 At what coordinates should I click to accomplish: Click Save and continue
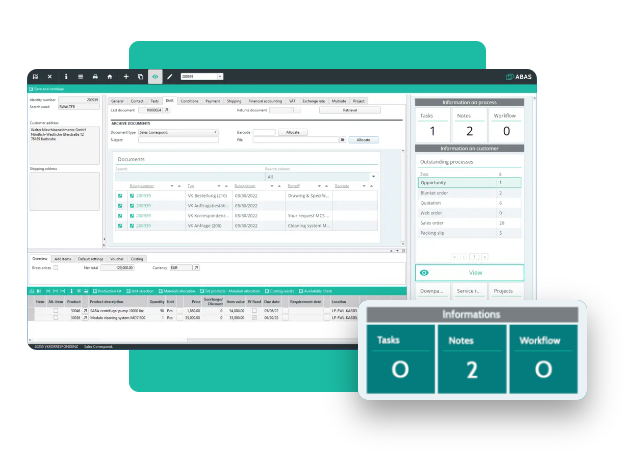47,89
